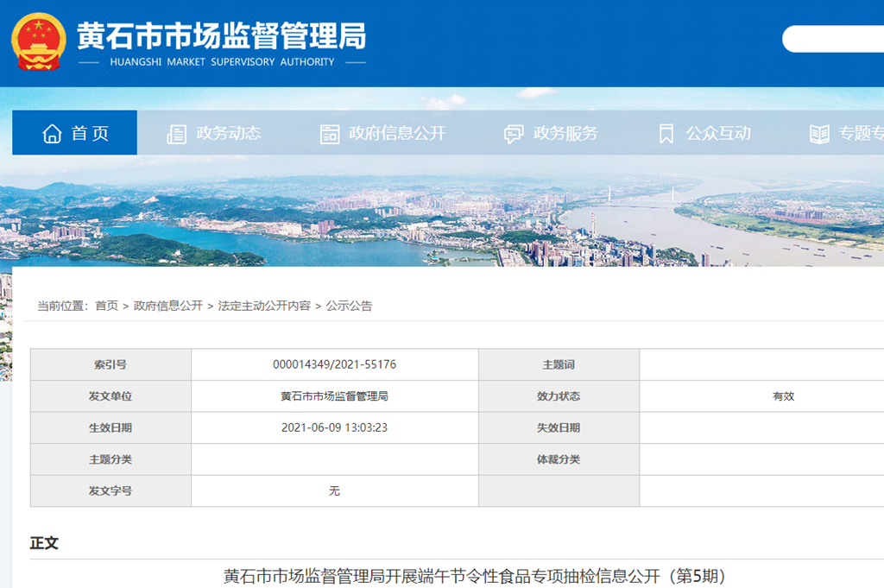Click the index number 000014349/2021-55176
This screenshot has width=884, height=588.
[334, 364]
